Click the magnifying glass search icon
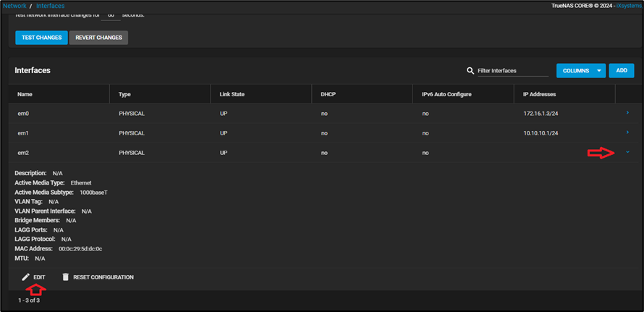This screenshot has height=312, width=644. coord(470,71)
